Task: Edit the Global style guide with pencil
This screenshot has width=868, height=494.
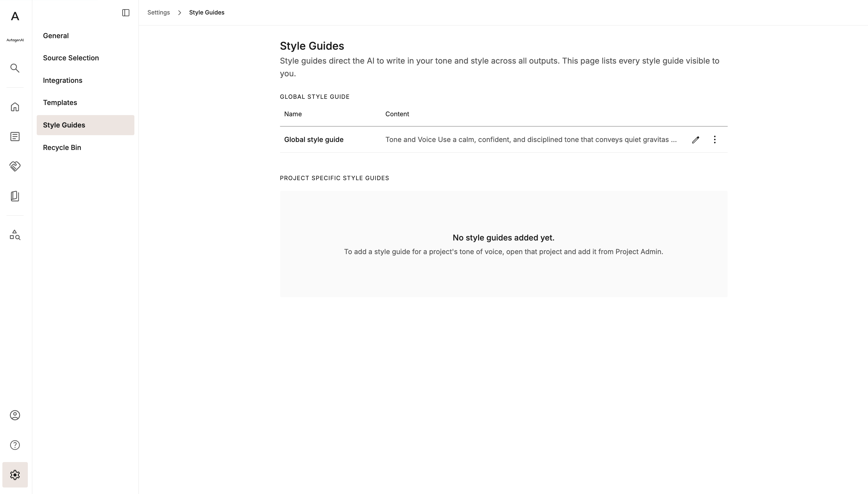Action: [695, 140]
